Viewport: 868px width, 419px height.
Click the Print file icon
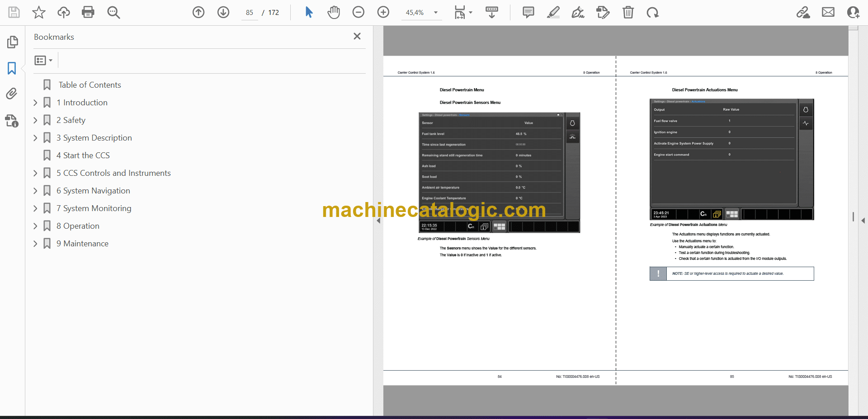click(88, 12)
